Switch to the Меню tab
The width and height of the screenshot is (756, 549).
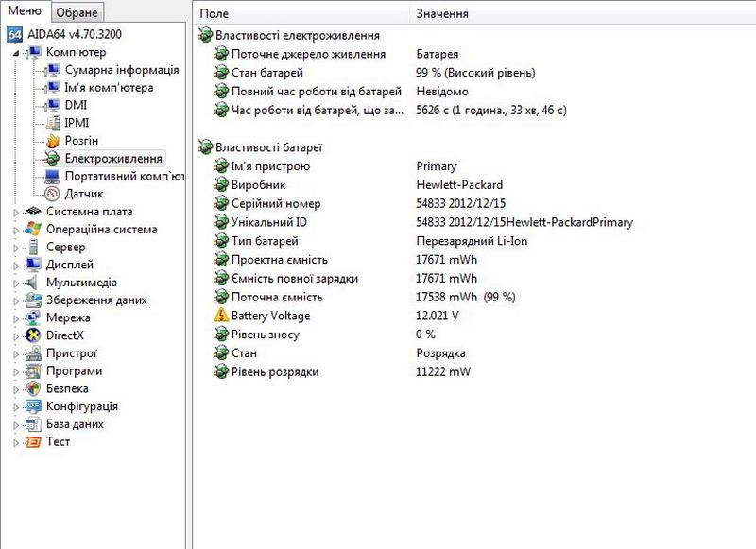click(x=24, y=11)
